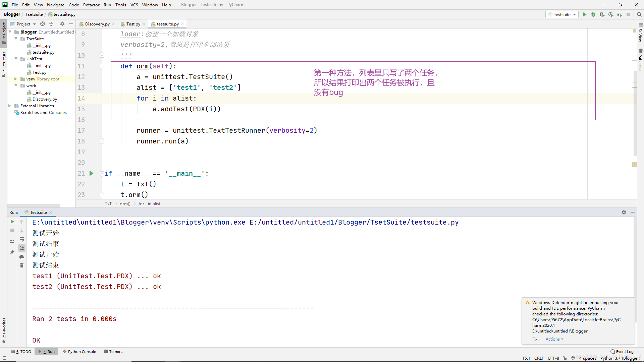Image resolution: width=644 pixels, height=362 pixels.
Task: Select Scratches and Consoles node
Action: click(43, 112)
